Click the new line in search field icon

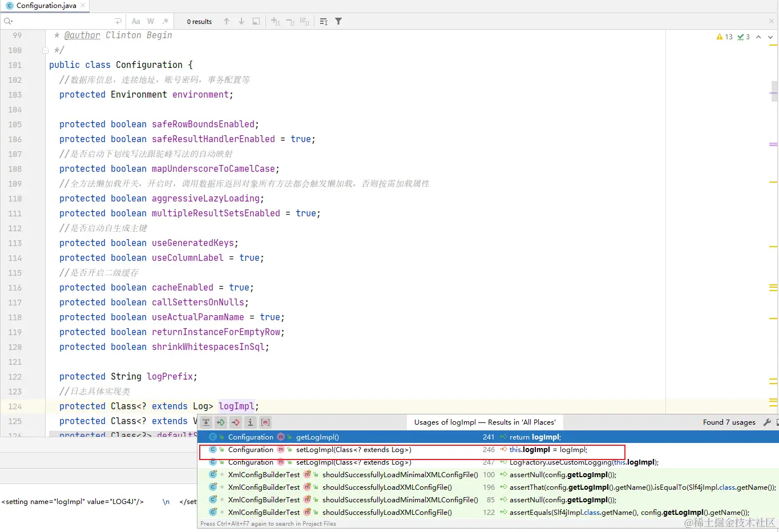pos(118,21)
